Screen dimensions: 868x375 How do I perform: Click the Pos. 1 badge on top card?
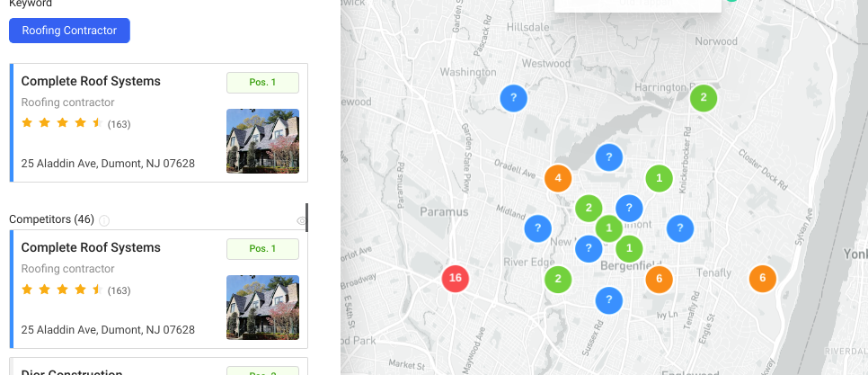pyautogui.click(x=262, y=83)
